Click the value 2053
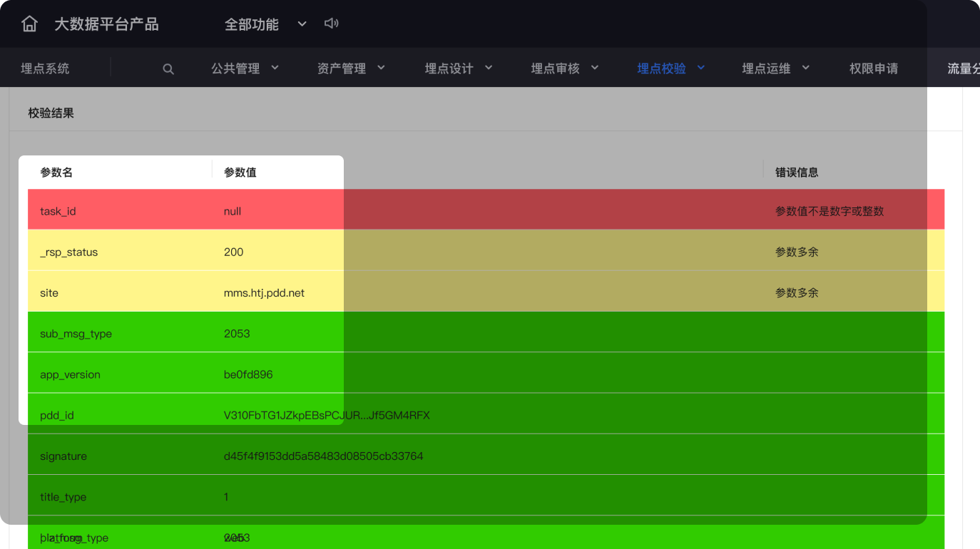Image resolution: width=980 pixels, height=549 pixels. point(237,334)
